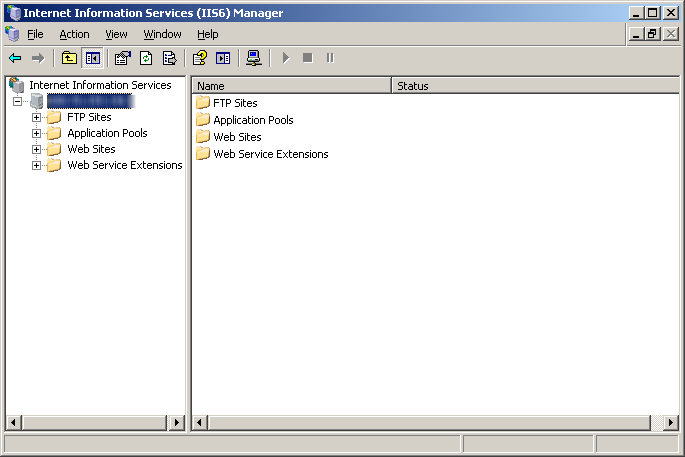Click the Stop item square icon
The image size is (685, 457).
308,58
